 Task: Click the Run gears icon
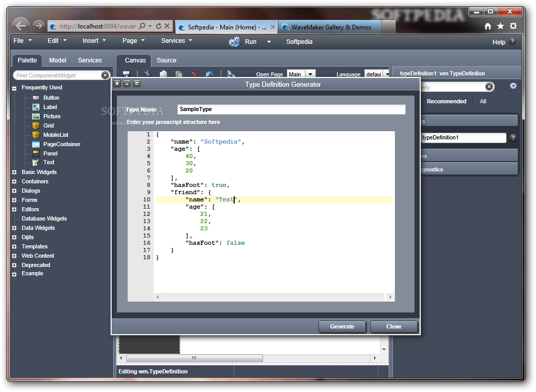pos(235,42)
